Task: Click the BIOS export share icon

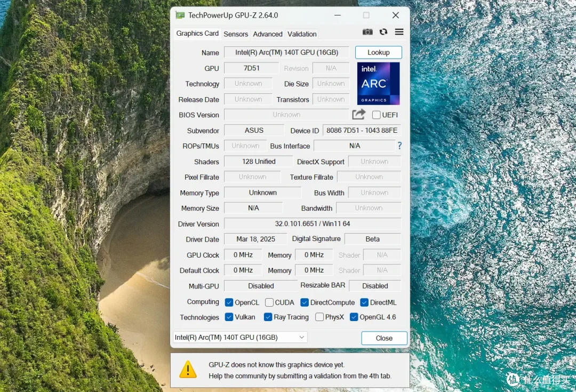Action: point(358,114)
